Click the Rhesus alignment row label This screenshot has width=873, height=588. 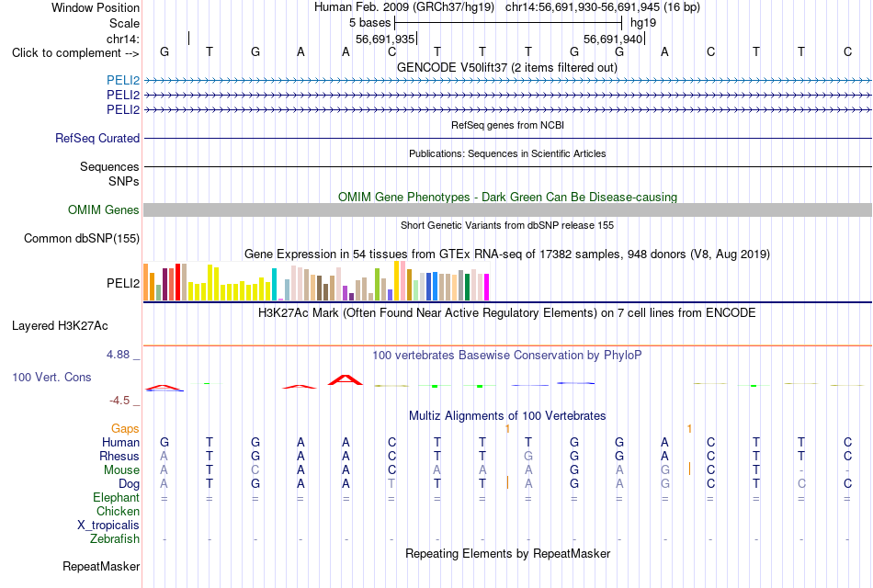[x=119, y=456]
